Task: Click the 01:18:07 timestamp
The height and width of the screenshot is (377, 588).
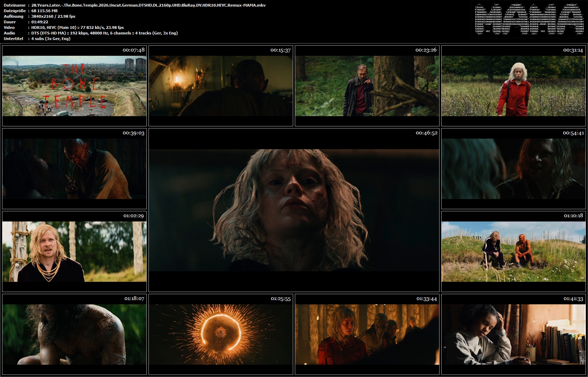Action: 134,299
